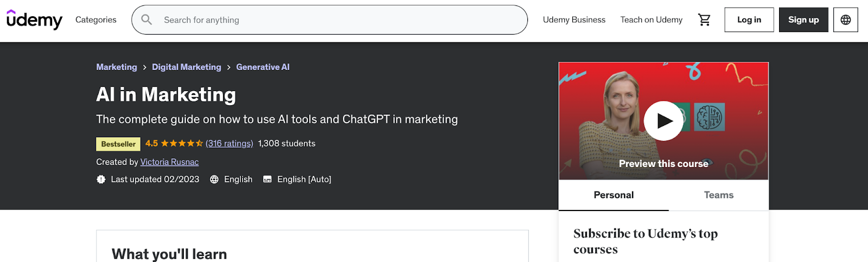Viewport: 868px width, 262px height.
Task: Click the last updated badge icon
Action: [x=101, y=180]
